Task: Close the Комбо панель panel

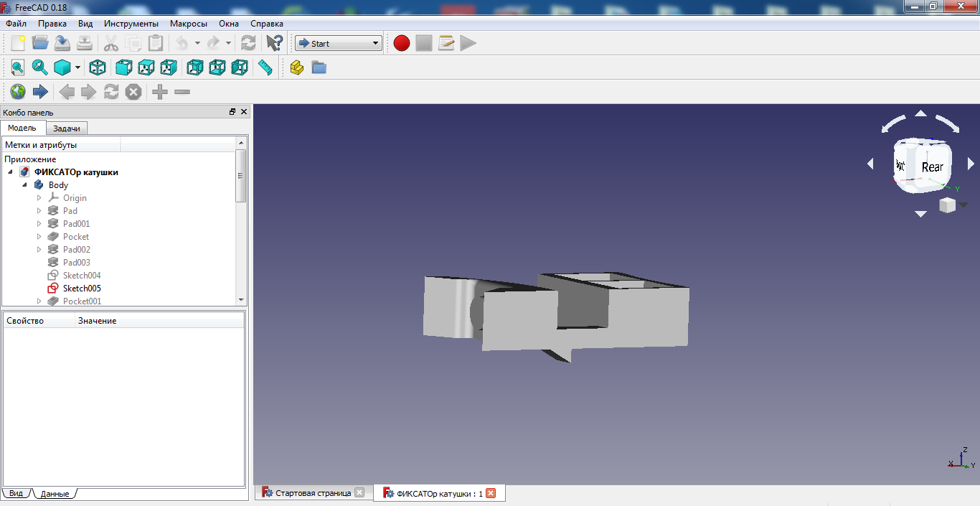Action: pyautogui.click(x=244, y=112)
